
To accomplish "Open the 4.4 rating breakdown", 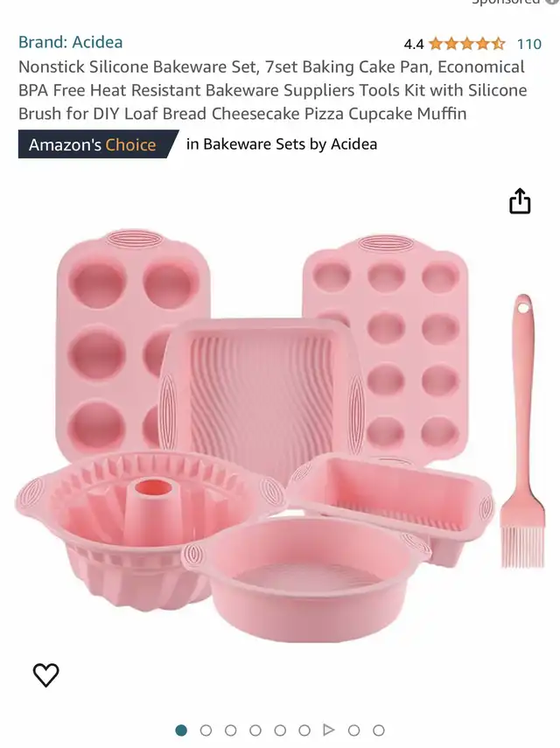I will click(414, 44).
